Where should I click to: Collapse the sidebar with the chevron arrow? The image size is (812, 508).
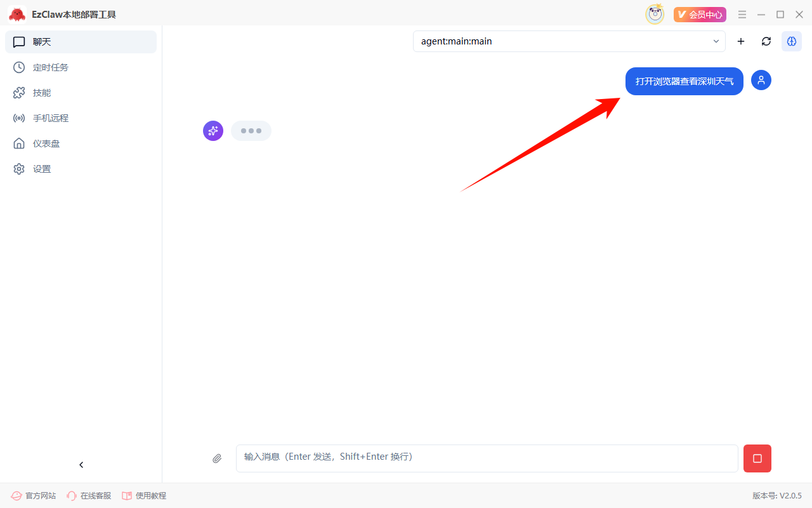pyautogui.click(x=81, y=465)
